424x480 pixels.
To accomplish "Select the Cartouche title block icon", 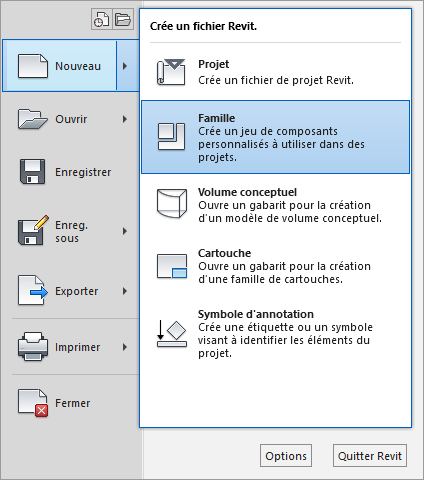I will click(172, 266).
